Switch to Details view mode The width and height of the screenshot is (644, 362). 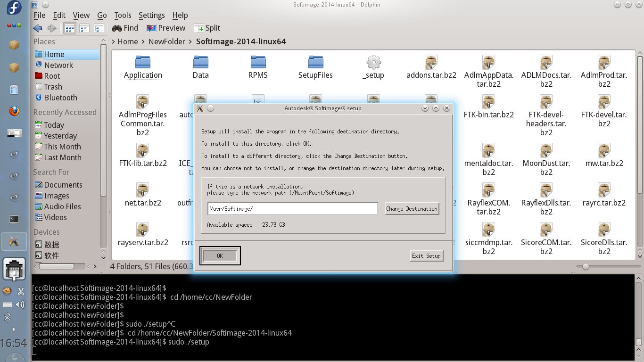(99, 28)
